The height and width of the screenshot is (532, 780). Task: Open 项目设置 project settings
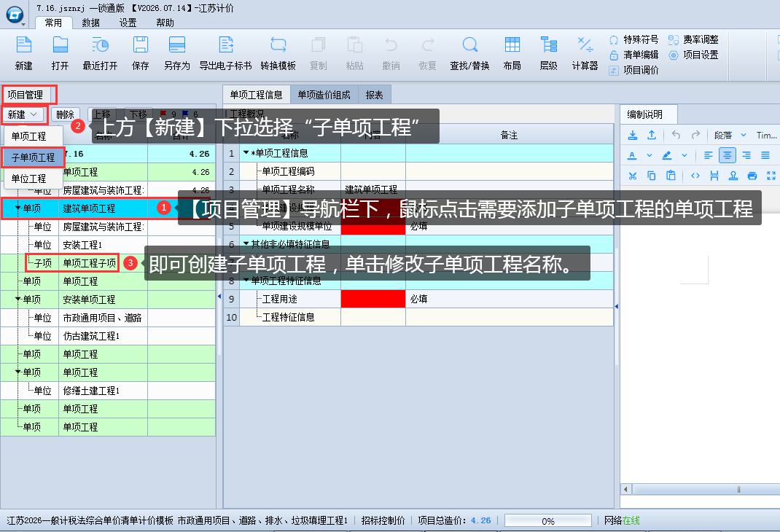tap(693, 55)
